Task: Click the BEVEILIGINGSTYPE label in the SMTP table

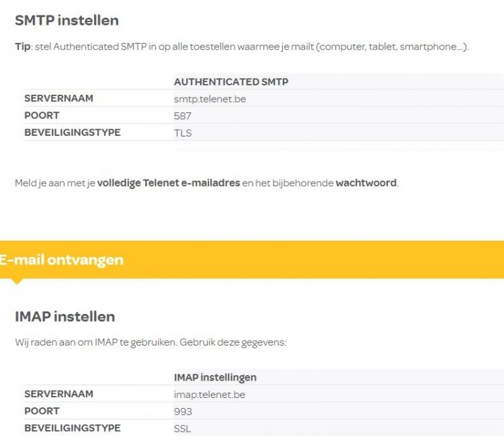Action: [x=73, y=132]
